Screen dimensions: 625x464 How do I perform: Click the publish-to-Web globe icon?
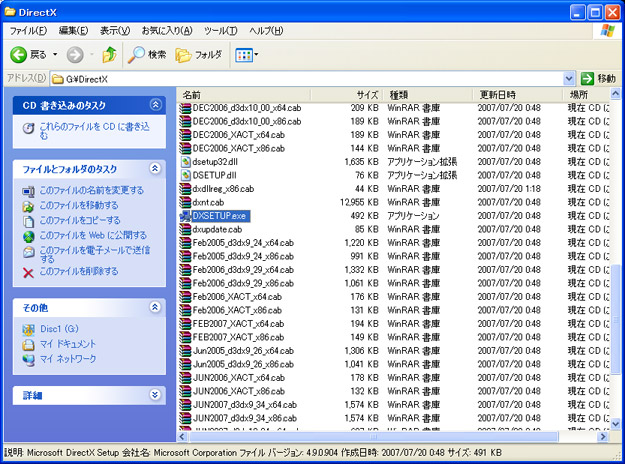coord(28,236)
